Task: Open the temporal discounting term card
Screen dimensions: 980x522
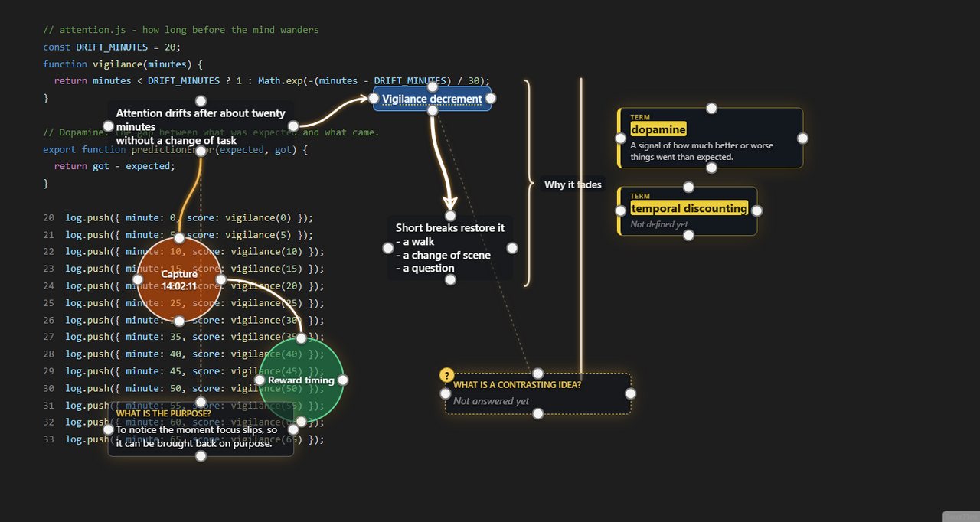Action: [688, 211]
